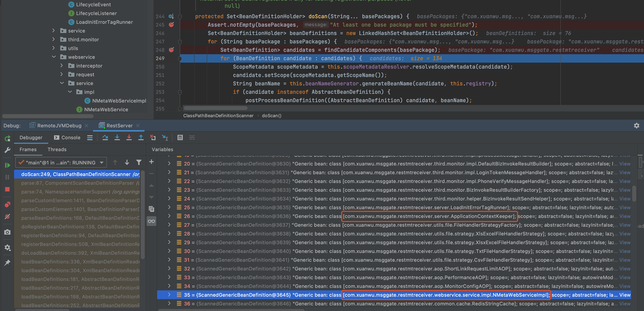The width and height of the screenshot is (644, 311).
Task: Switch to Frames tab
Action: pyautogui.click(x=28, y=149)
